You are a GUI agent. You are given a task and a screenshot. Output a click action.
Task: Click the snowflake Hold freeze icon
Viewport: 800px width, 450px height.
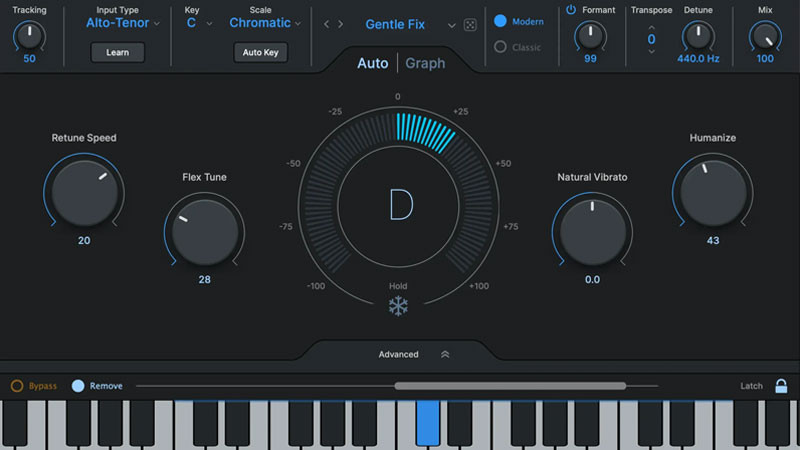(398, 306)
